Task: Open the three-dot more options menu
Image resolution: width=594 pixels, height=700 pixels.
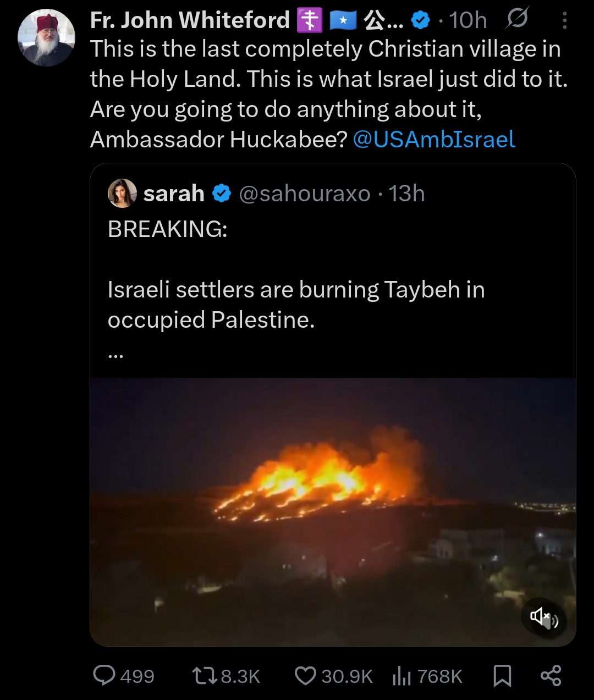Action: click(565, 21)
